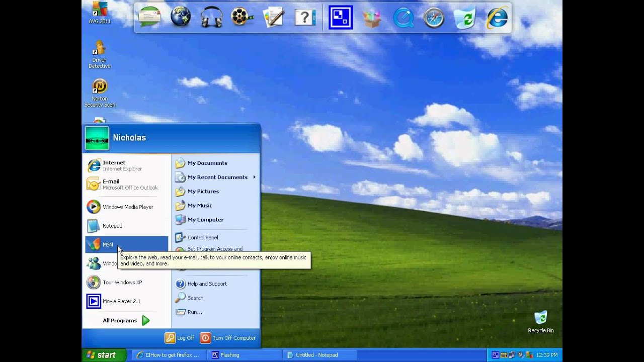Screen dimensions: 644x362
Task: Open the headphones audio player icon
Action: pyautogui.click(x=211, y=18)
